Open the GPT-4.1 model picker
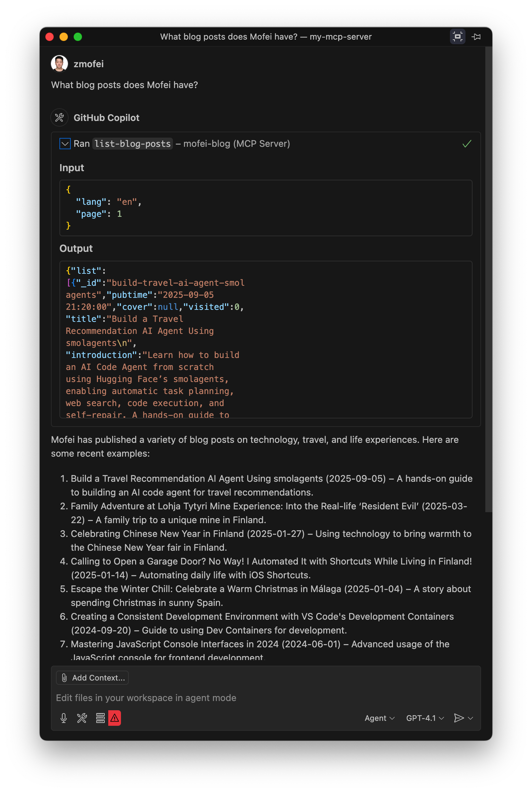The height and width of the screenshot is (793, 532). click(425, 718)
